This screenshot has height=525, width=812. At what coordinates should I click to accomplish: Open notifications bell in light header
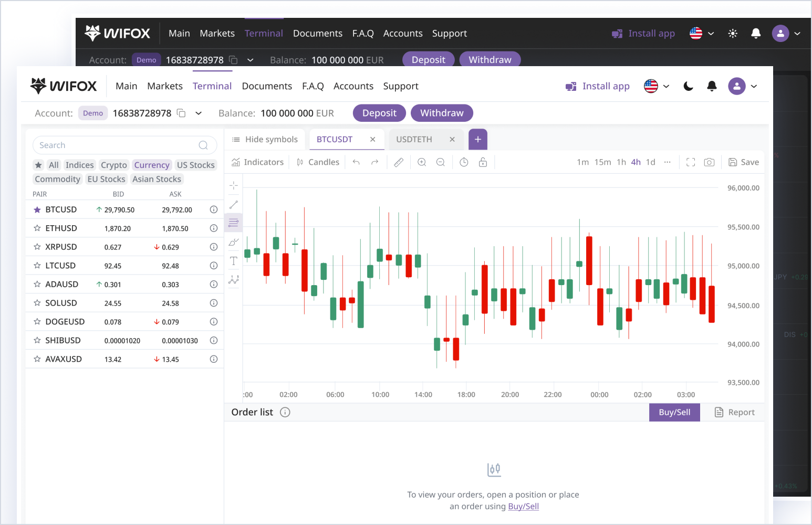tap(712, 86)
